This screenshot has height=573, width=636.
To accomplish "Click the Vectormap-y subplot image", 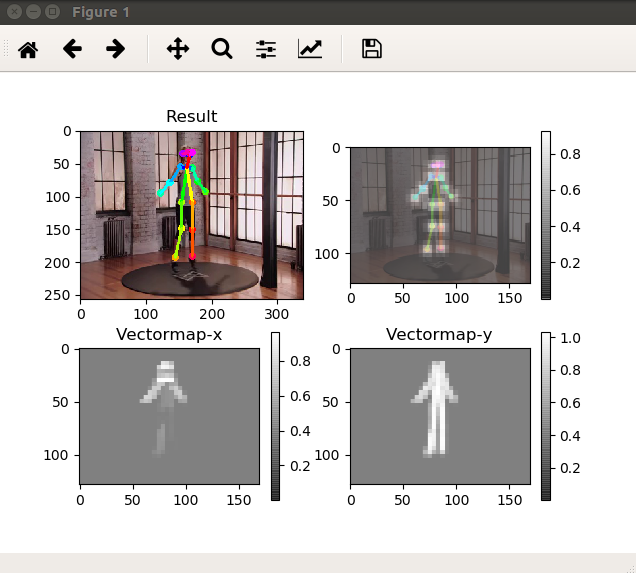I will (440, 416).
